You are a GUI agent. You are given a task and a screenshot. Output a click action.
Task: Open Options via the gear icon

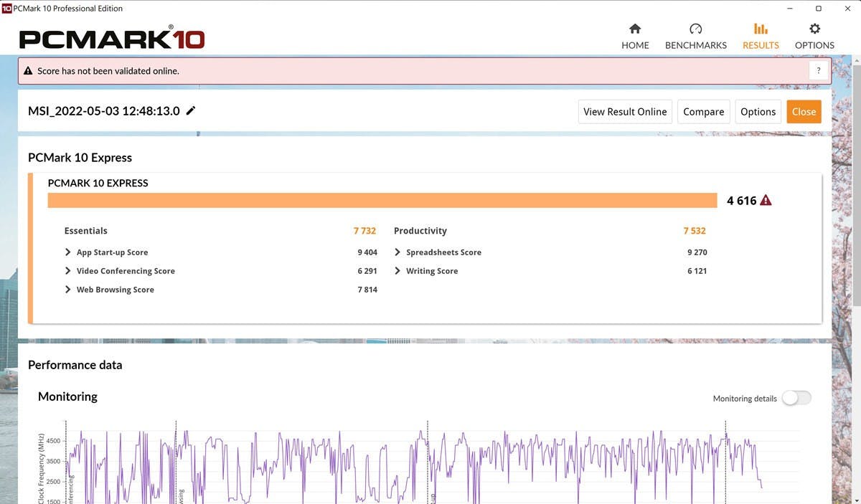tap(814, 29)
